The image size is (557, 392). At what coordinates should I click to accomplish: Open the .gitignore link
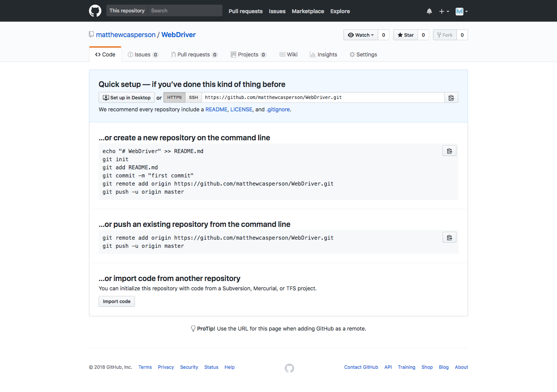pos(278,109)
